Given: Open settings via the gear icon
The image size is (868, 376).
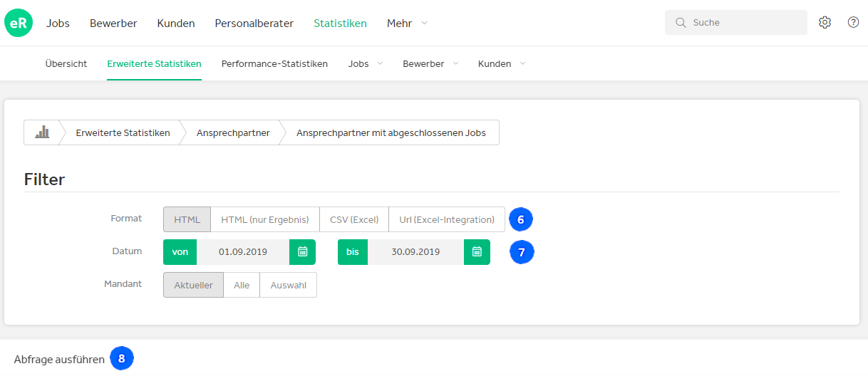Looking at the screenshot, I should click(825, 22).
